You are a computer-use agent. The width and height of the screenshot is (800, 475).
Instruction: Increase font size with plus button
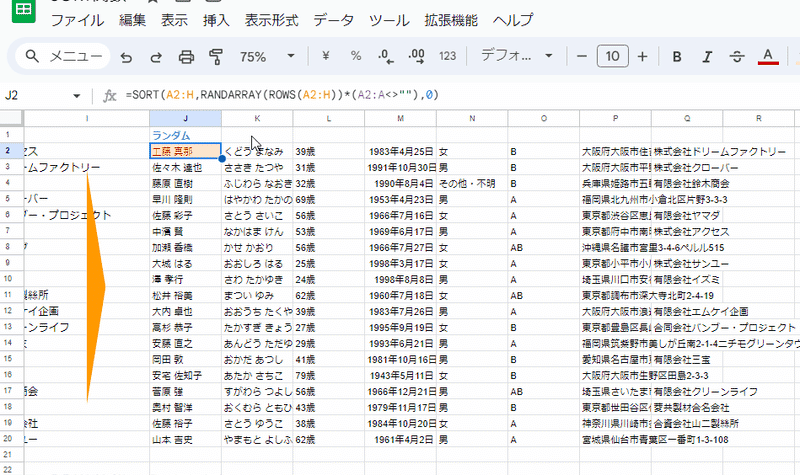[x=642, y=56]
